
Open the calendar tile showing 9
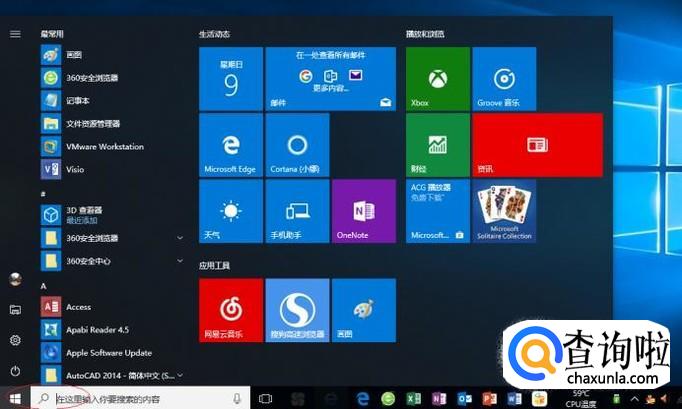pos(231,79)
